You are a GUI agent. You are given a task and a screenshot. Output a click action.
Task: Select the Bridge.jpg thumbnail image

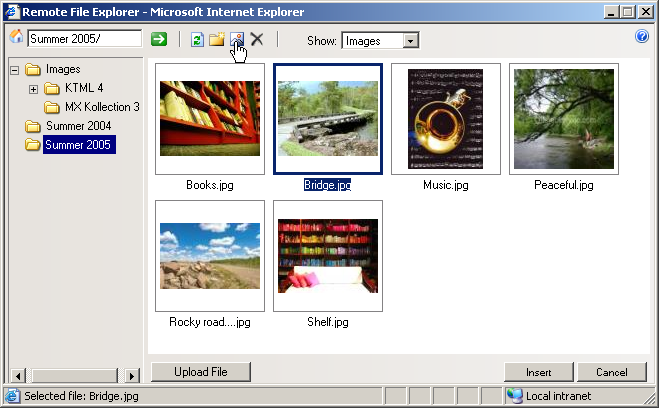[328, 118]
